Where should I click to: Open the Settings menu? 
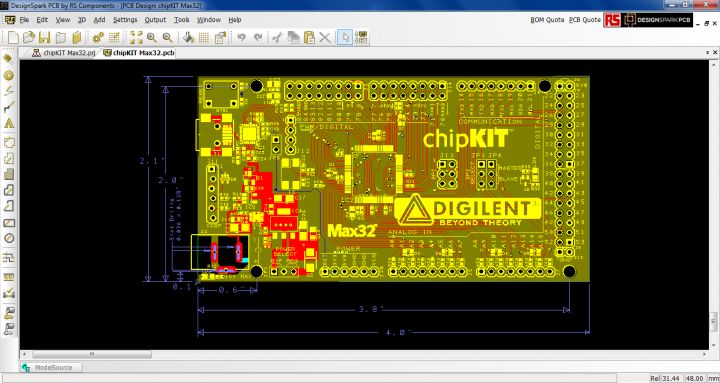coord(125,20)
